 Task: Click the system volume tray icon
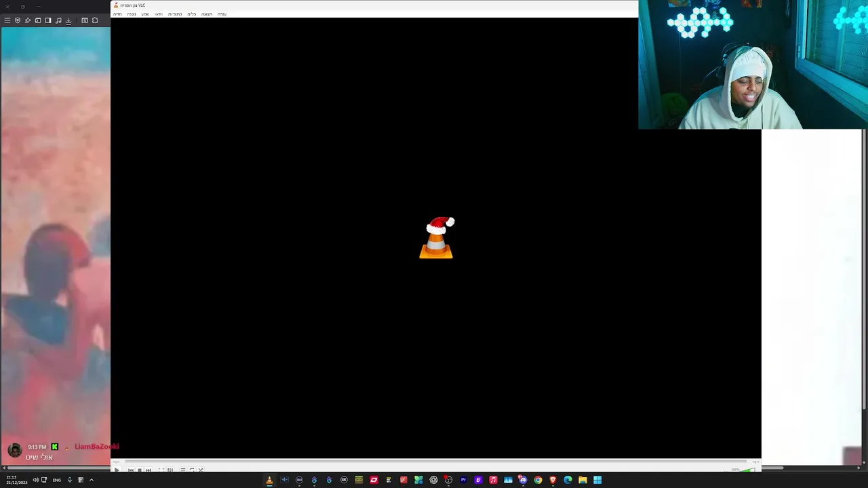(x=36, y=480)
